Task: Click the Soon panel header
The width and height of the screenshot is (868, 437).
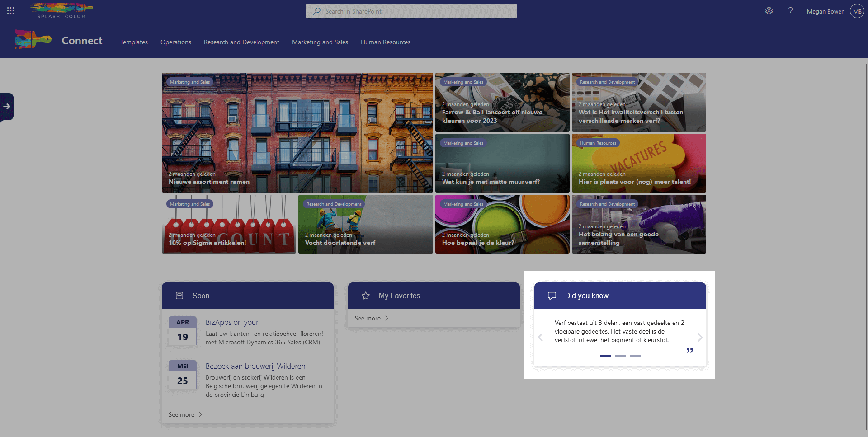Action: (248, 296)
